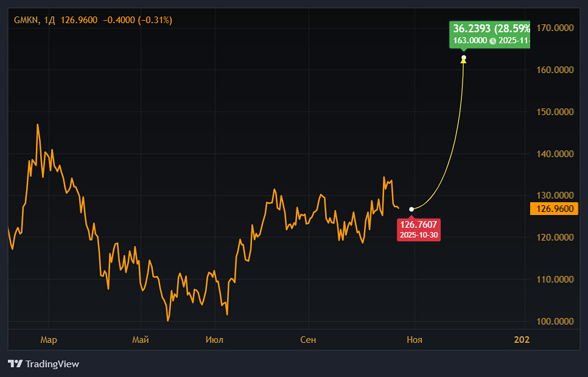Click the white start point of forecast arrow

click(411, 210)
